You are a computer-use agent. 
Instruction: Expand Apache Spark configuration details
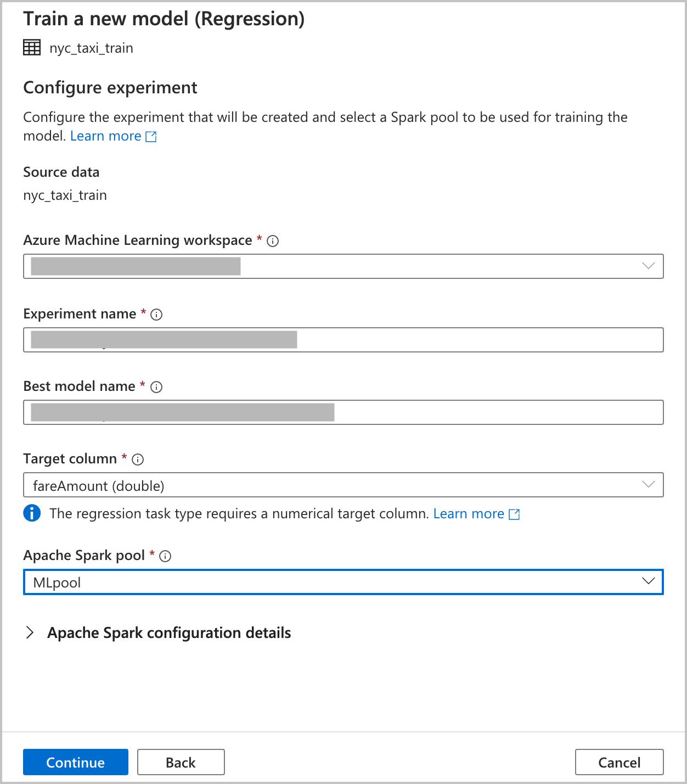(x=31, y=633)
